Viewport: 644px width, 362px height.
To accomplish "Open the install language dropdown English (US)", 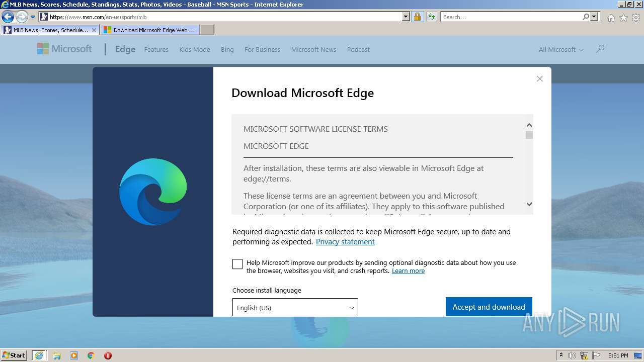I will 295,308.
